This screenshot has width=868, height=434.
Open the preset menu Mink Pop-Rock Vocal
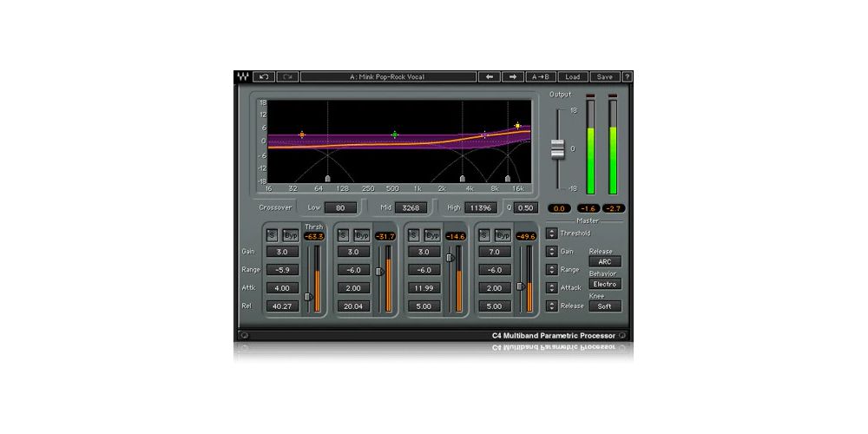click(389, 77)
